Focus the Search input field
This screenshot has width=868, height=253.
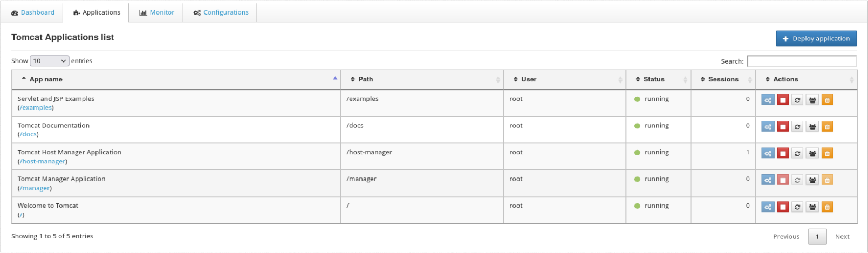pyautogui.click(x=802, y=61)
